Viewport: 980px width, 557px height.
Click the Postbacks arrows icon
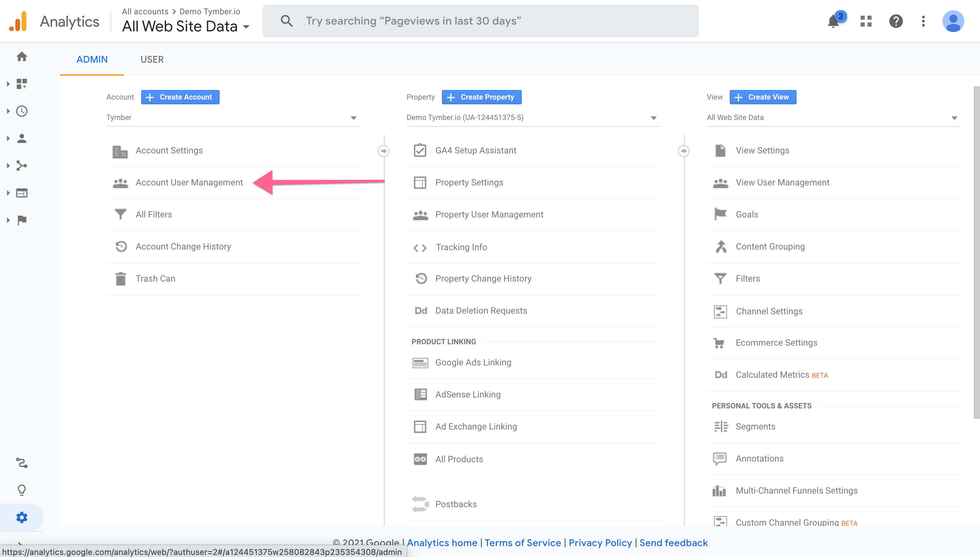click(x=420, y=504)
